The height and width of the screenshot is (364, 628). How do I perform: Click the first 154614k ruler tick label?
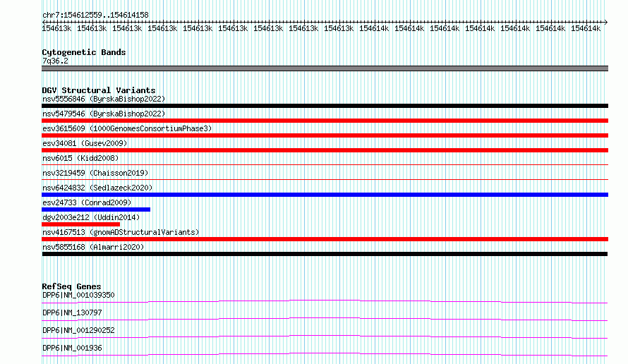(374, 28)
